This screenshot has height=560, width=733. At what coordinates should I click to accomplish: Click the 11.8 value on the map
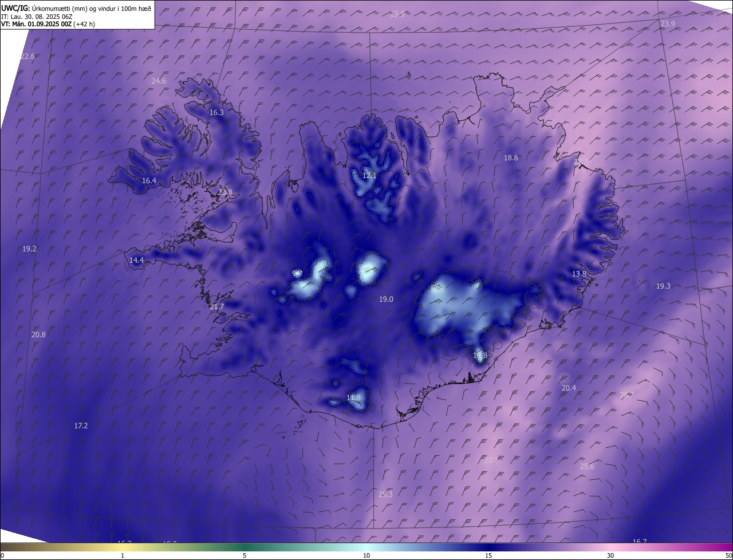click(354, 398)
